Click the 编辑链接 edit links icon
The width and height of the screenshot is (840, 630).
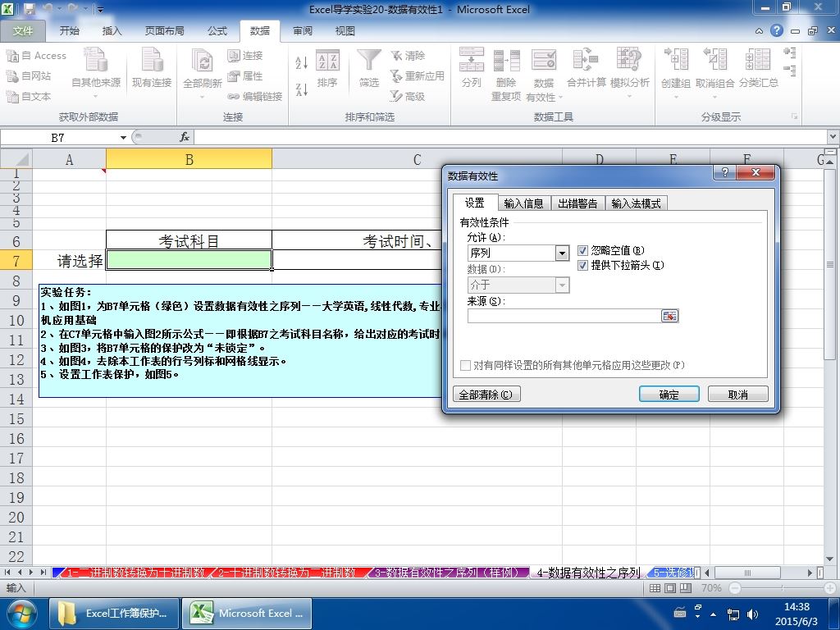click(234, 97)
